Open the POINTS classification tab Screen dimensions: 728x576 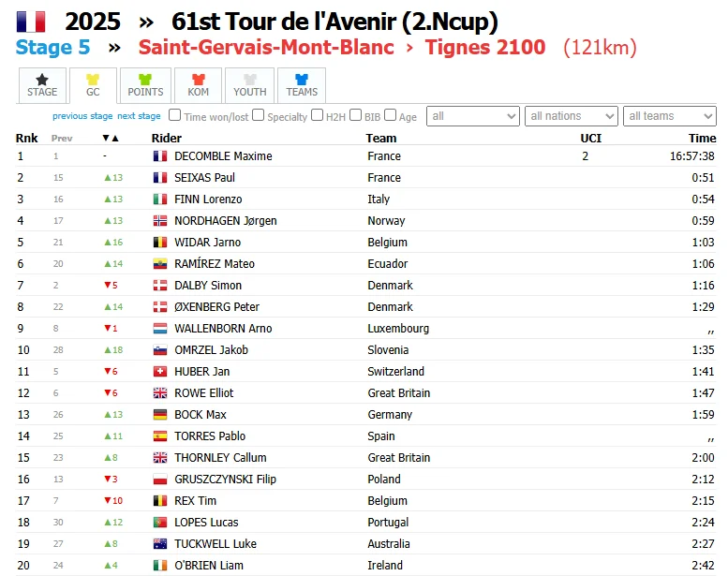(x=145, y=85)
